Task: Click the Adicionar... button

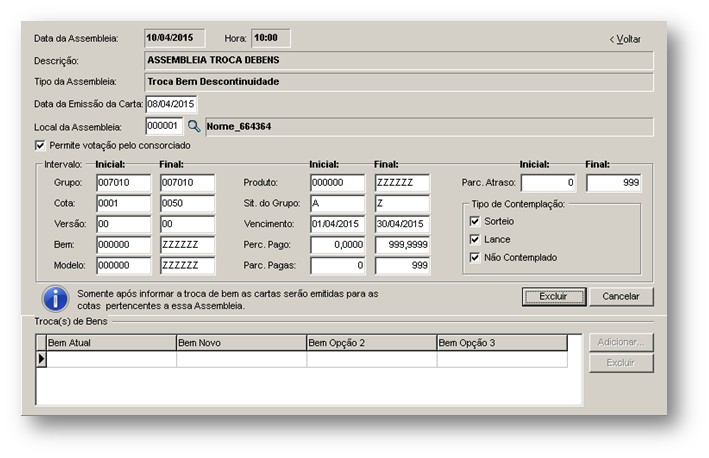Action: tap(621, 342)
